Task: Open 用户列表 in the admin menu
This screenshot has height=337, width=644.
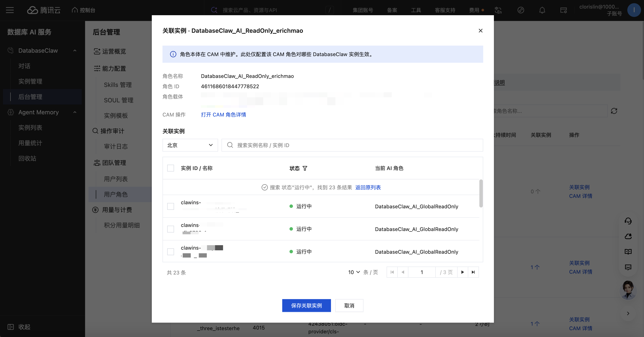Action: 116,179
